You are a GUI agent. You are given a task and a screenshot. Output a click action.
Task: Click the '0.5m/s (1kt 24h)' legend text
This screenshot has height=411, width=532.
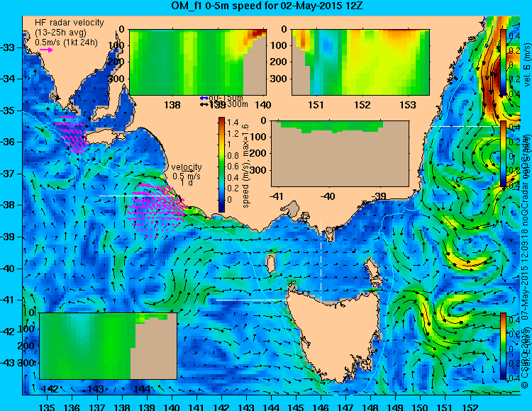point(66,43)
